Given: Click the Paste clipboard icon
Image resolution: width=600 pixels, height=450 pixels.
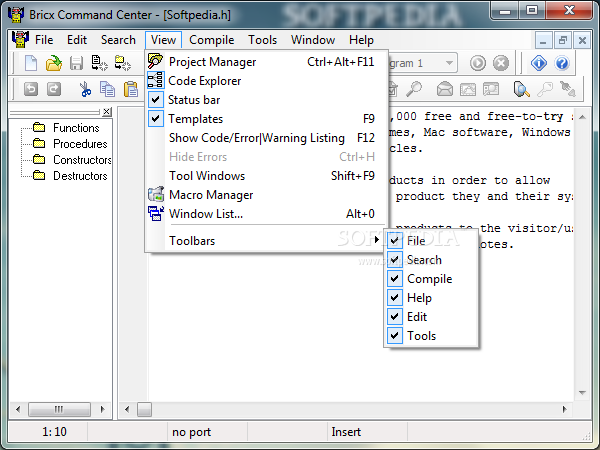Looking at the screenshot, I should [130, 89].
